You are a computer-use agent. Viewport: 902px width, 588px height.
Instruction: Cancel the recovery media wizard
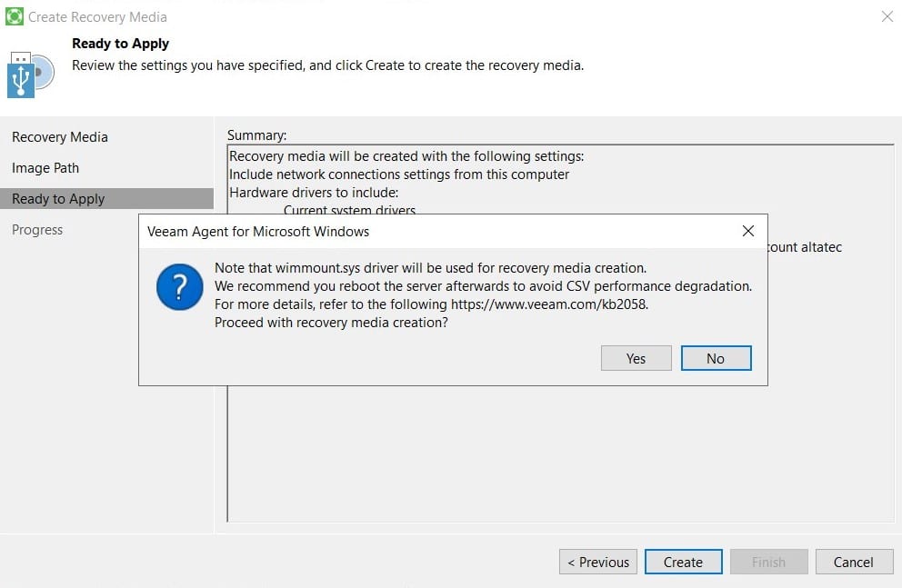(x=854, y=562)
